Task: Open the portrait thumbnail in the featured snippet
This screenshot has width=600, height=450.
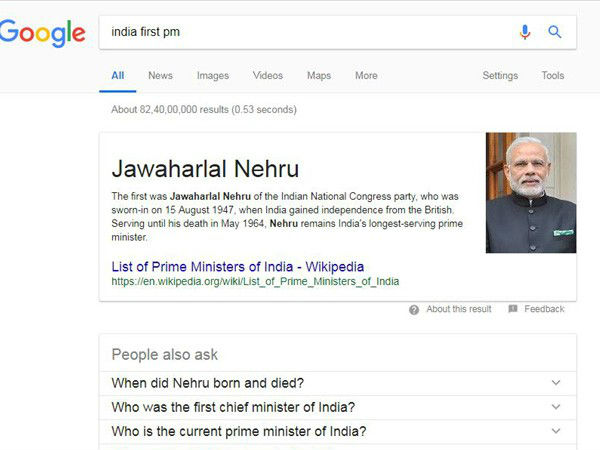Action: (531, 192)
